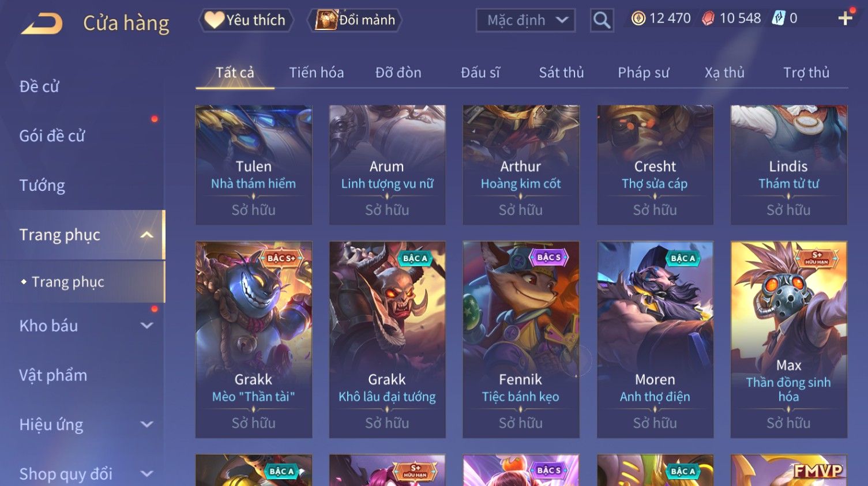
Task: Select the Grakk Mèo "Thần tài" skin card
Action: pos(253,340)
